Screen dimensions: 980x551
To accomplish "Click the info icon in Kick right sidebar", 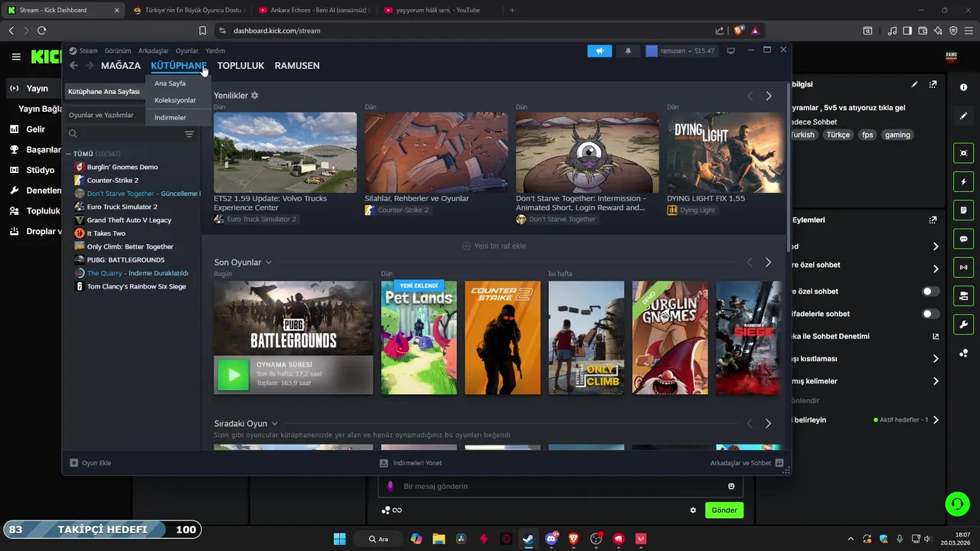I will coord(963,87).
